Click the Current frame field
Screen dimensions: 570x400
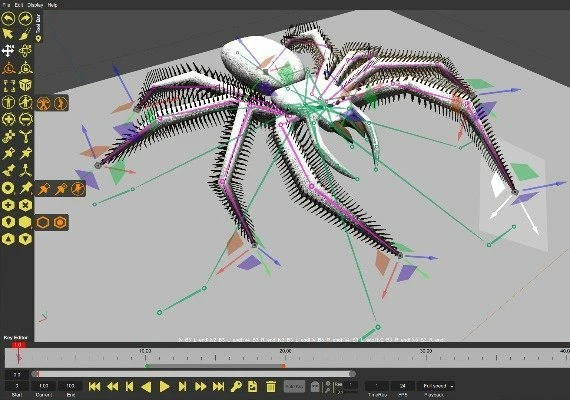point(44,386)
